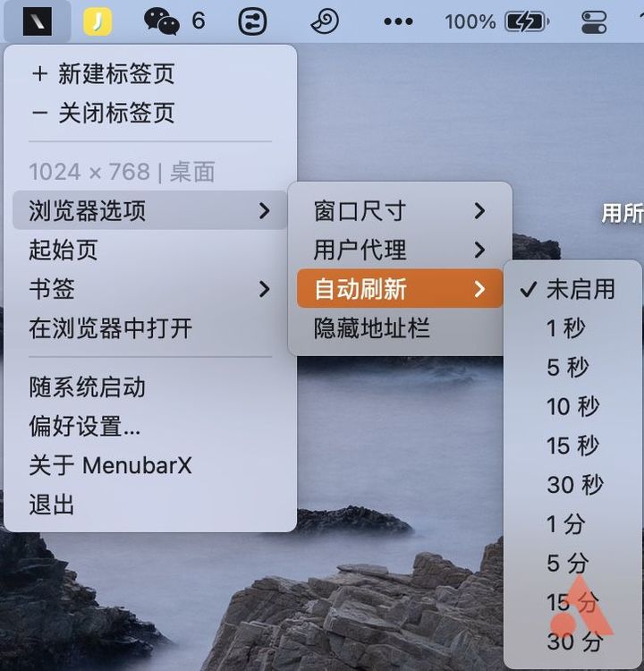Set auto refresh to 5 秒
Screen dimensions: 644x671
coord(572,368)
